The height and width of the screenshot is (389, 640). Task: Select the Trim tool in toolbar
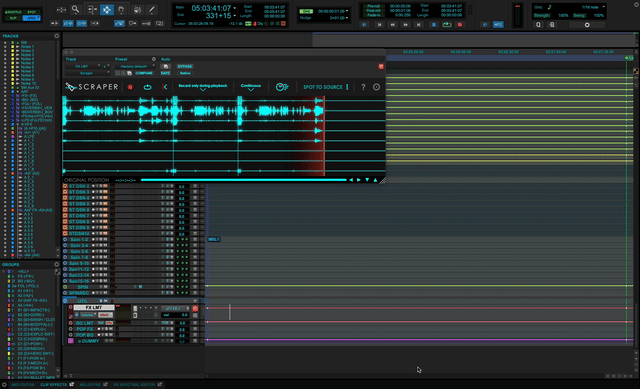pyautogui.click(x=92, y=9)
